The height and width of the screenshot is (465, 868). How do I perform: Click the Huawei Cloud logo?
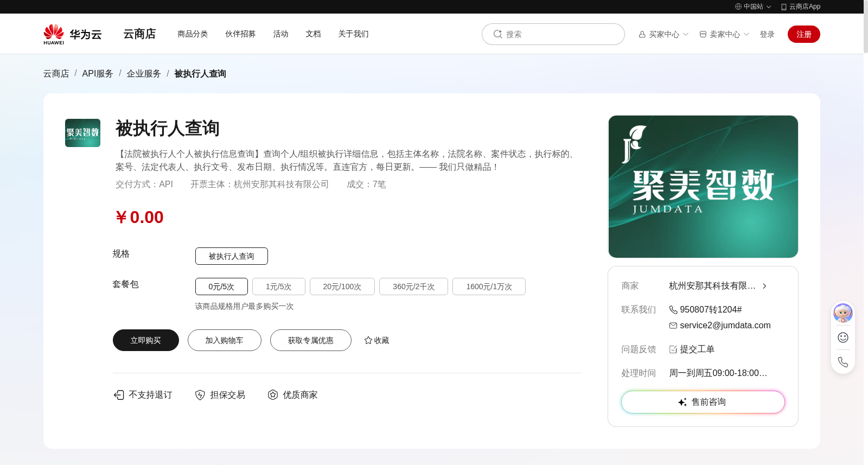tap(73, 34)
